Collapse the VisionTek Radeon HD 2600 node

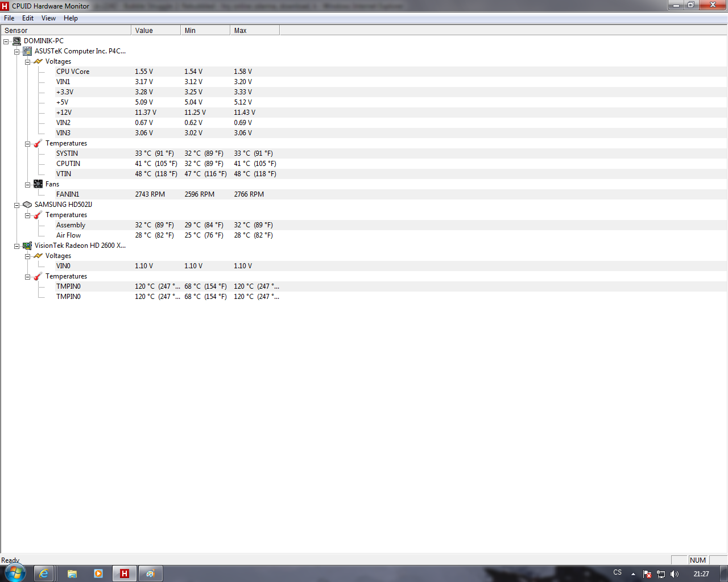click(x=17, y=246)
